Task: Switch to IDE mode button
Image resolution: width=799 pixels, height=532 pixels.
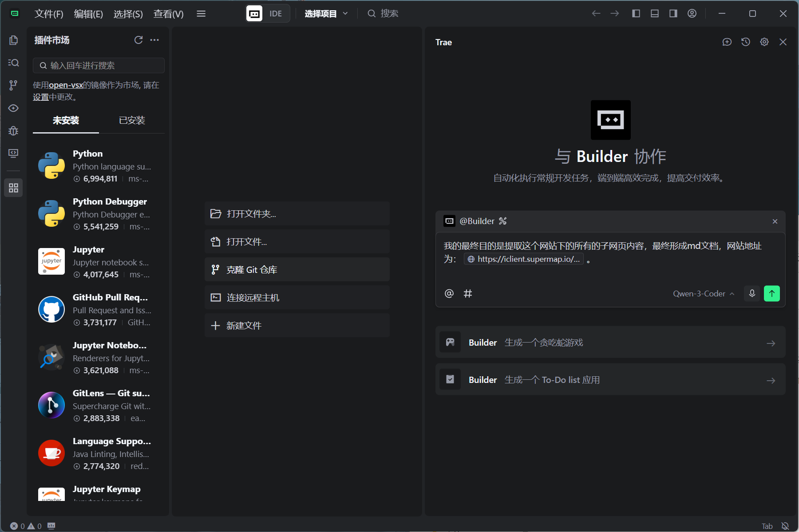Action: [x=268, y=13]
